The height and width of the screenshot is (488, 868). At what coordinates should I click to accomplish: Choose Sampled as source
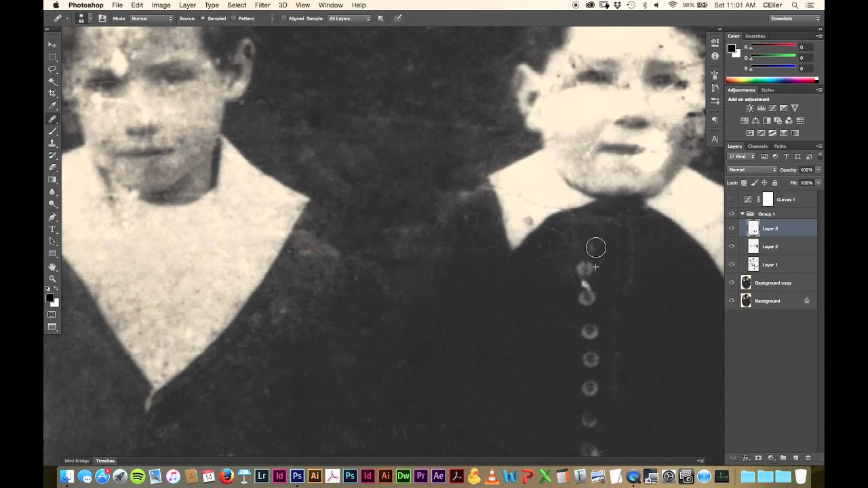click(203, 18)
